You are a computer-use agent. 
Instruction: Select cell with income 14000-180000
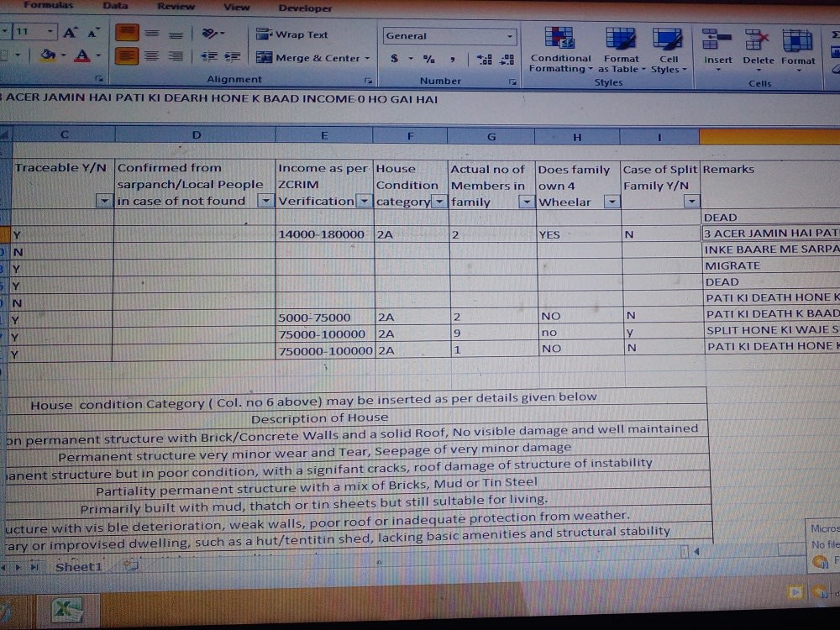[324, 234]
